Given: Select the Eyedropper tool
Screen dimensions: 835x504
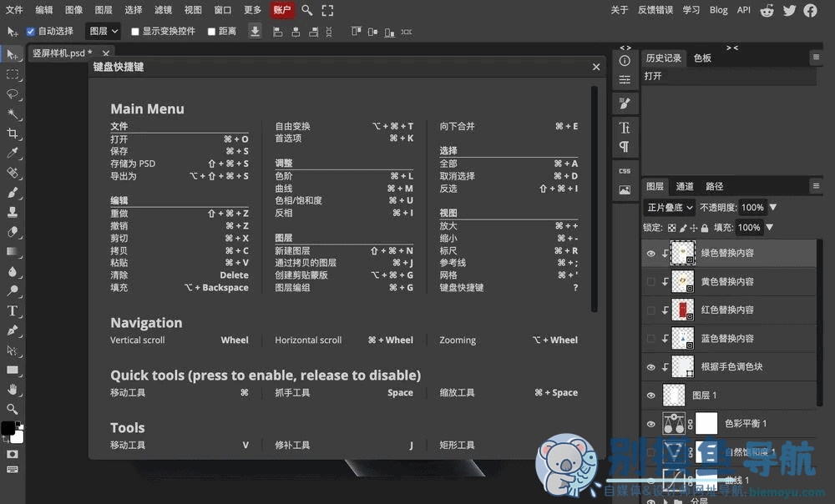Looking at the screenshot, I should pos(13,154).
